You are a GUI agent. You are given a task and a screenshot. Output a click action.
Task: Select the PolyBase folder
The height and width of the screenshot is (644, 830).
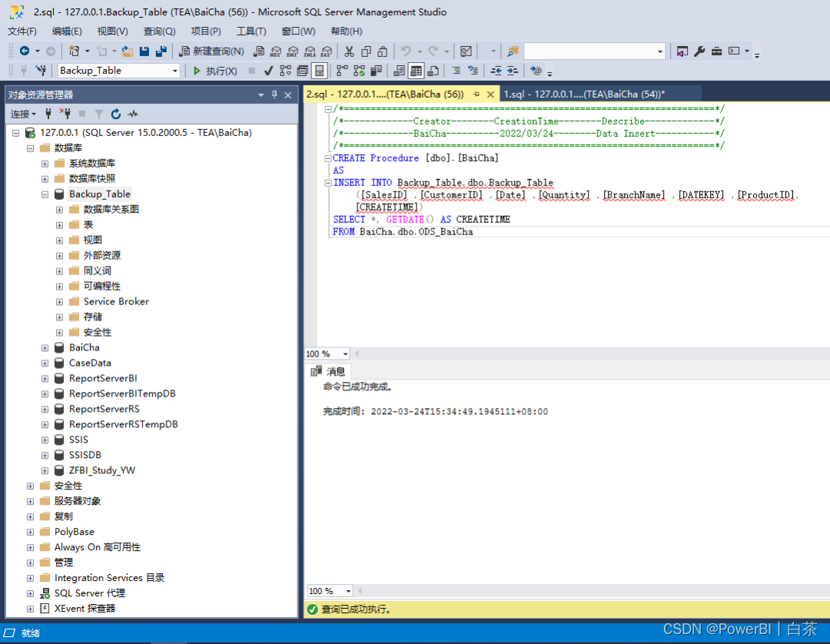click(74, 532)
